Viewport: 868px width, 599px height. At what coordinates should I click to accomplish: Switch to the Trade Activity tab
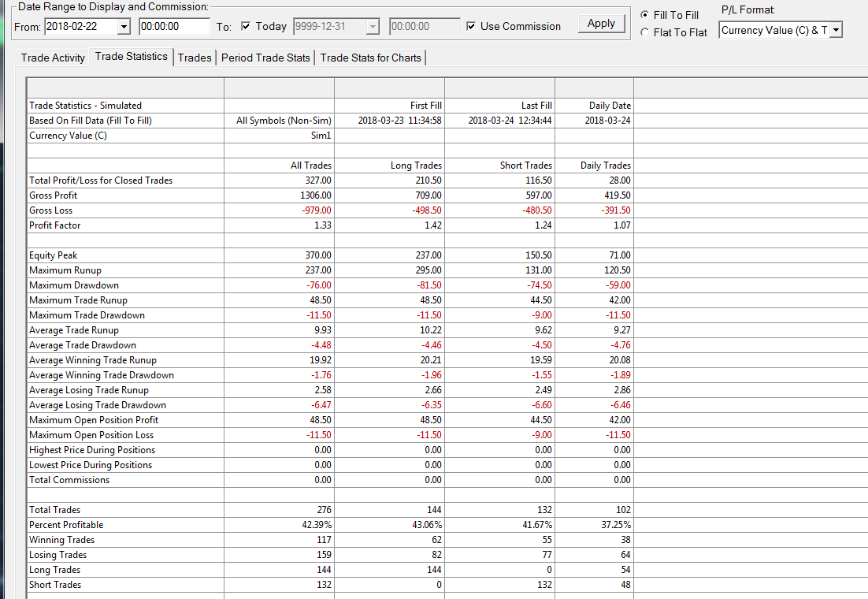53,58
